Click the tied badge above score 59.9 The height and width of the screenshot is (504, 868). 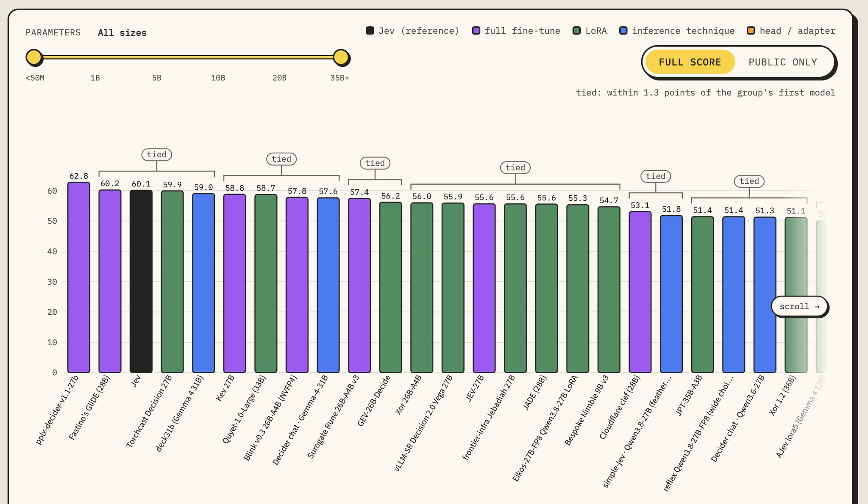157,155
